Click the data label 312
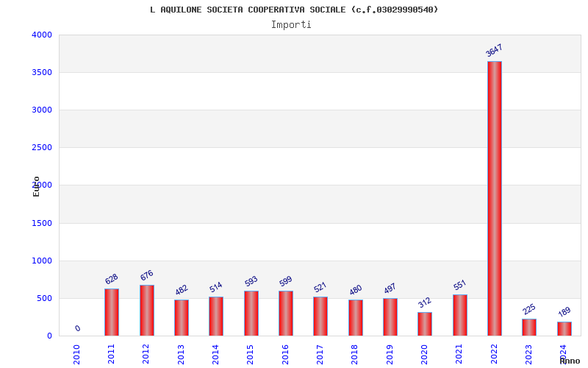This screenshot has height=368, width=588. pyautogui.click(x=425, y=302)
